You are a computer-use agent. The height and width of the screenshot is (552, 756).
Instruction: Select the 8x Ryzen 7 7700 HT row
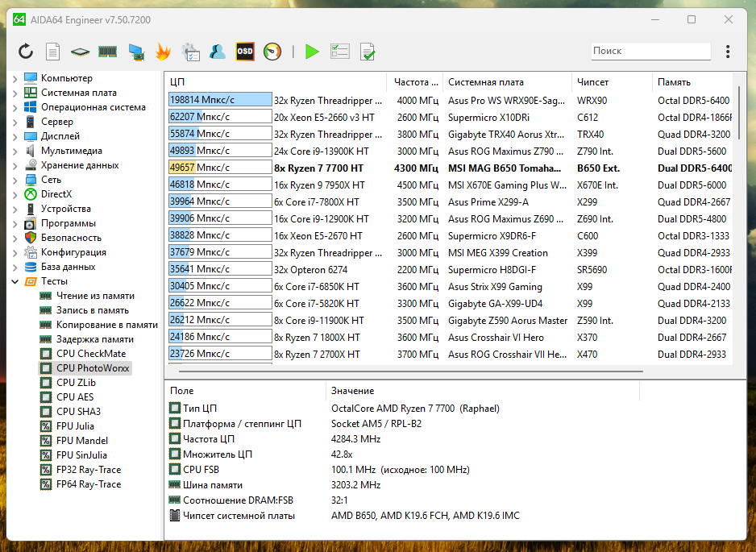click(x=450, y=168)
